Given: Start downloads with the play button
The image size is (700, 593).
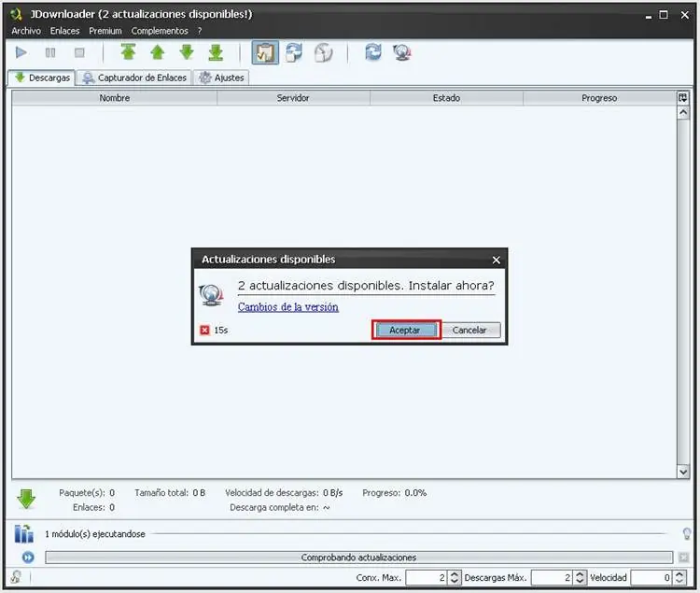Looking at the screenshot, I should [21, 52].
